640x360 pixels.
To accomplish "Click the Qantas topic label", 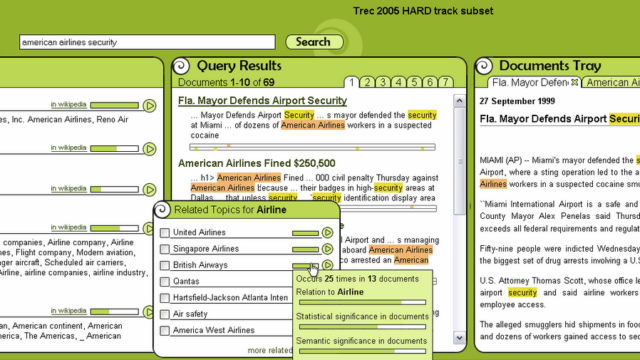I will 186,282.
